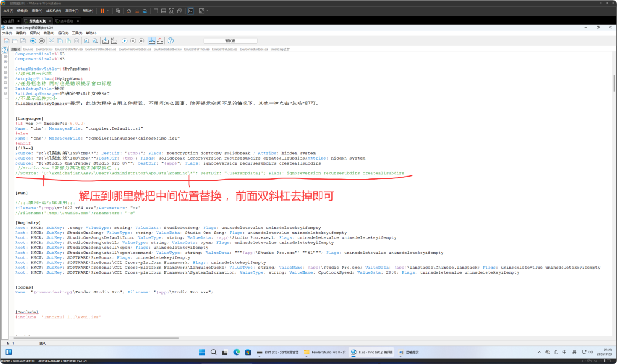Click the Delete trash icon
Image resolution: width=617 pixels, height=364 pixels.
pos(77,40)
